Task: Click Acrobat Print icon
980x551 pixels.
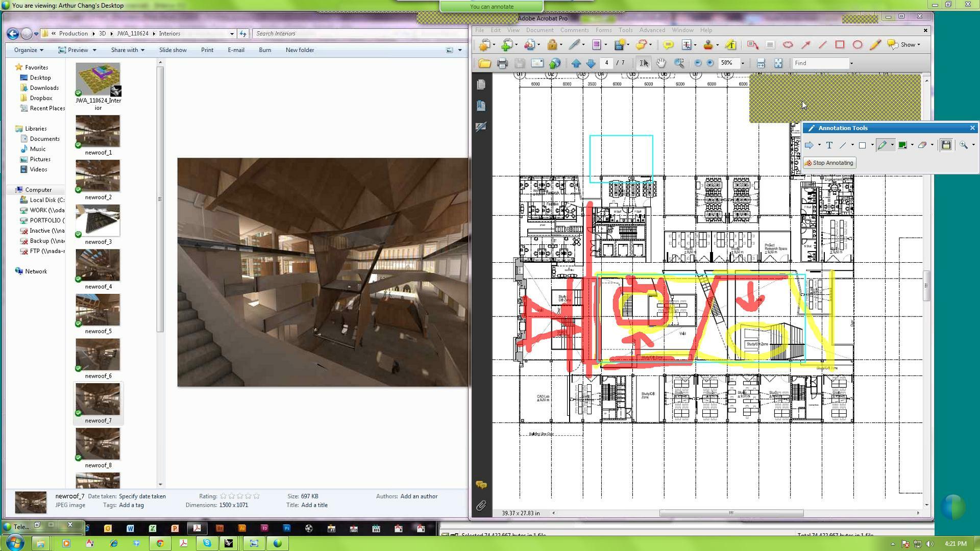Action: 502,63
